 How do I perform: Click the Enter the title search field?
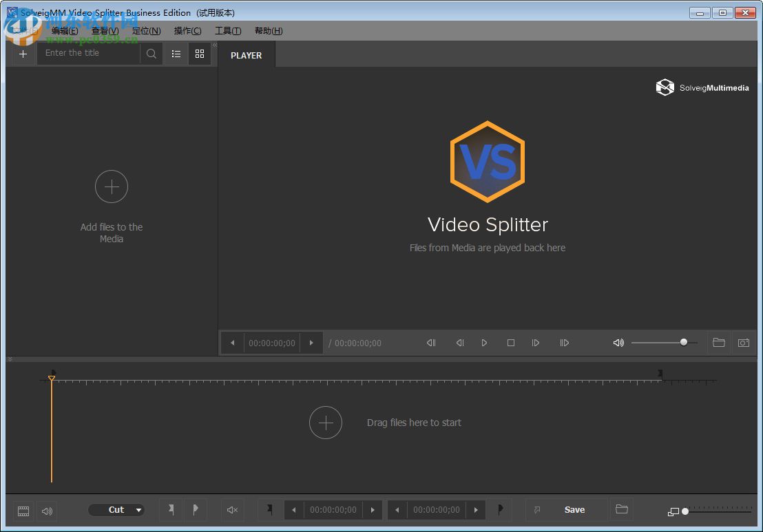pos(90,53)
